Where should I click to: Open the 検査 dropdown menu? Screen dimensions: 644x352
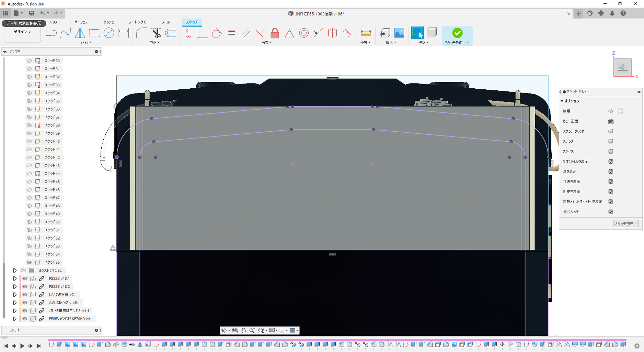pos(366,43)
